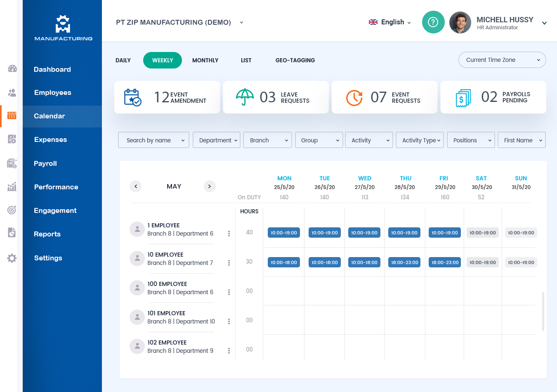Open options menu for 10 EMPLOYEE row
The height and width of the screenshot is (392, 557).
point(229,263)
